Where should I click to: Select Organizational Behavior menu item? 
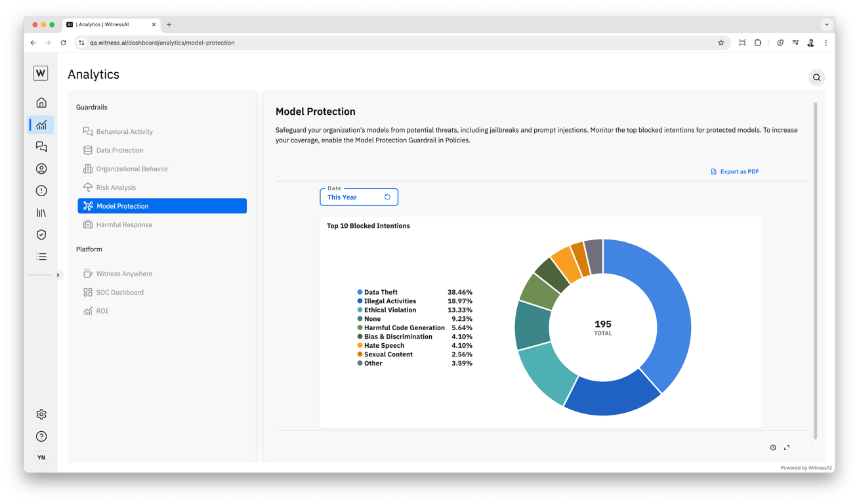[x=162, y=169]
